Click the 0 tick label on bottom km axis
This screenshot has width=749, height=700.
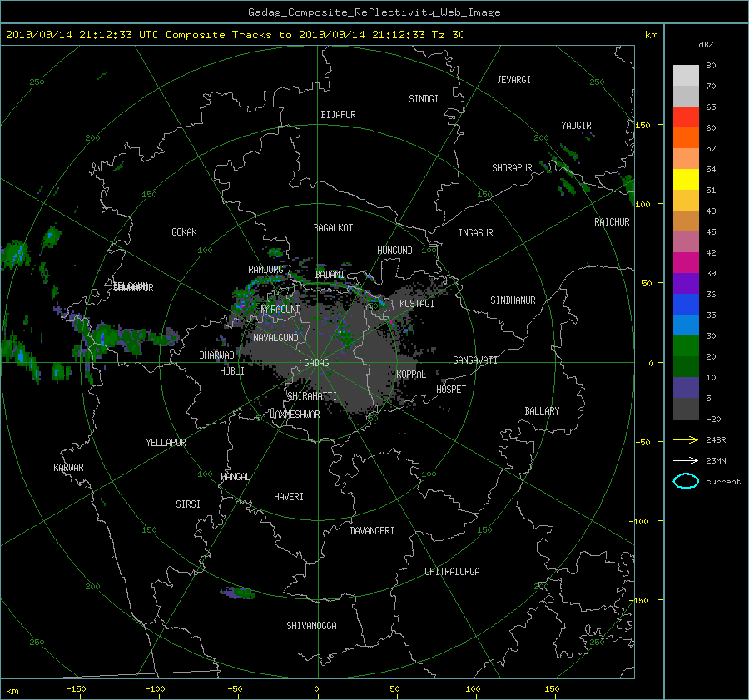[316, 689]
